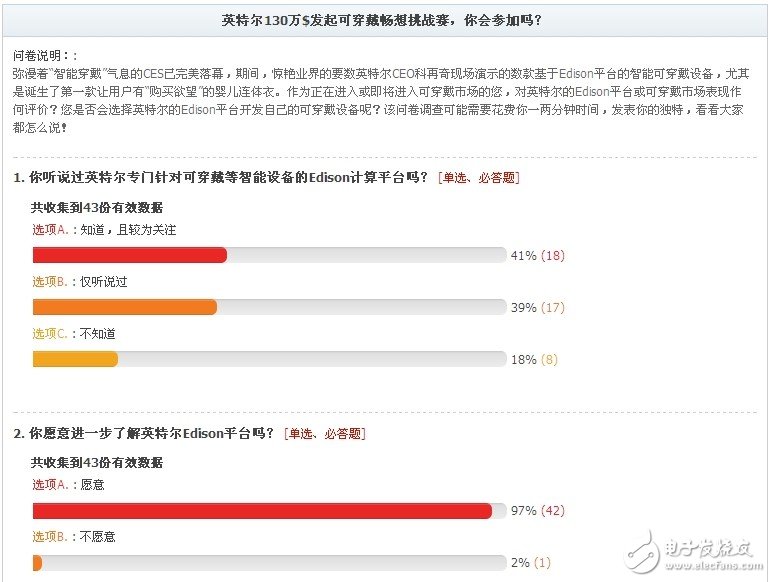
Task: Click the 单选、必答题 tag on question 2
Action: coord(324,434)
